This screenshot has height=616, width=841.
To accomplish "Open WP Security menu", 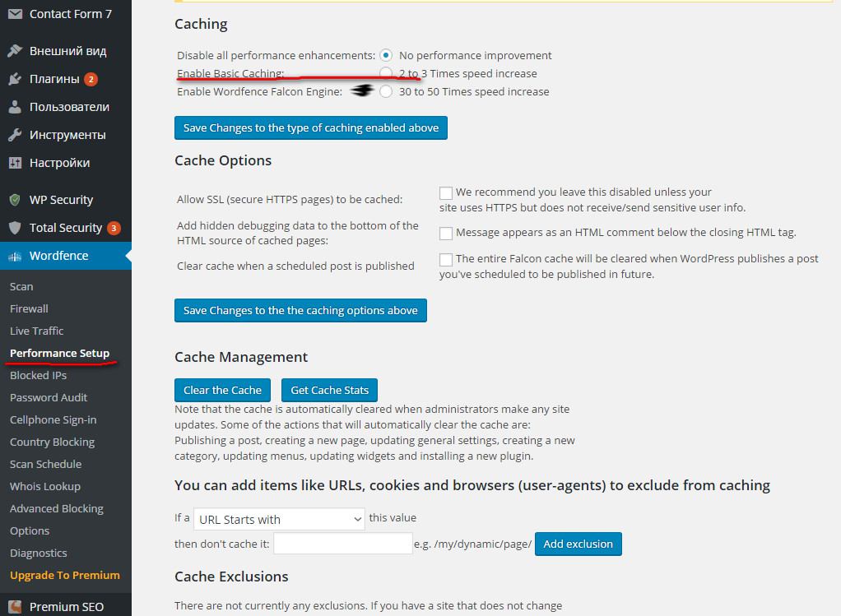I will coord(66,200).
